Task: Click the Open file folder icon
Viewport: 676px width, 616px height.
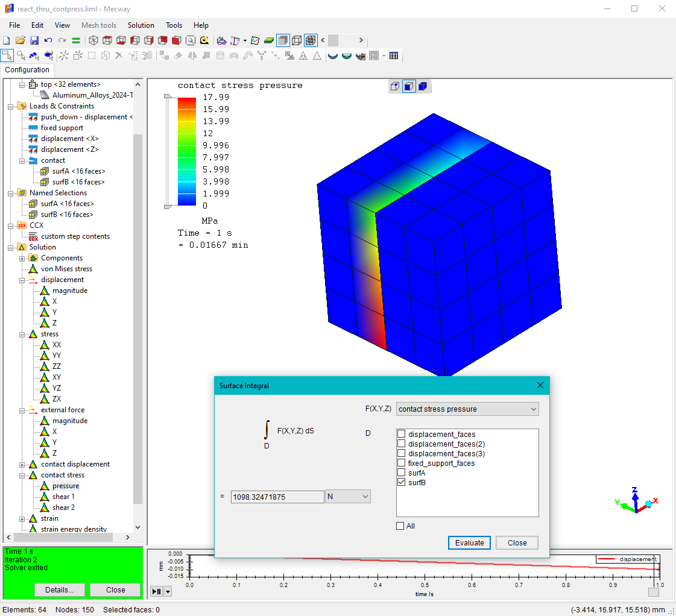Action: 21,40
